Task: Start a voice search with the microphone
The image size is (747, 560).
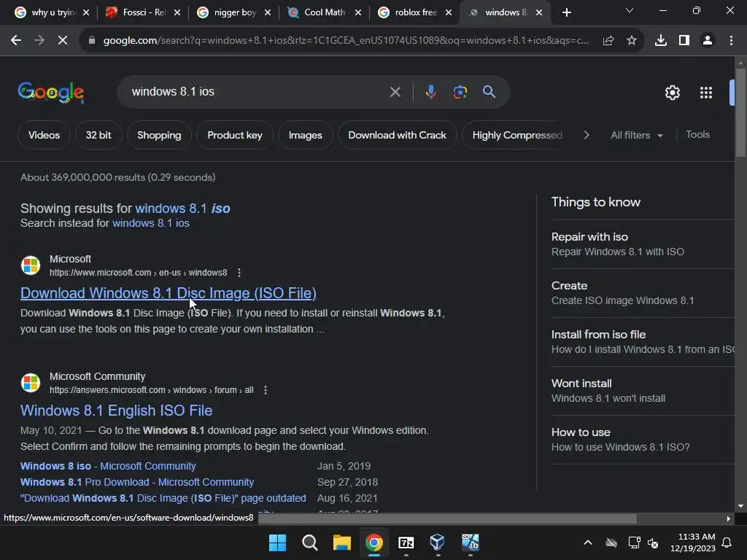Action: (x=430, y=92)
